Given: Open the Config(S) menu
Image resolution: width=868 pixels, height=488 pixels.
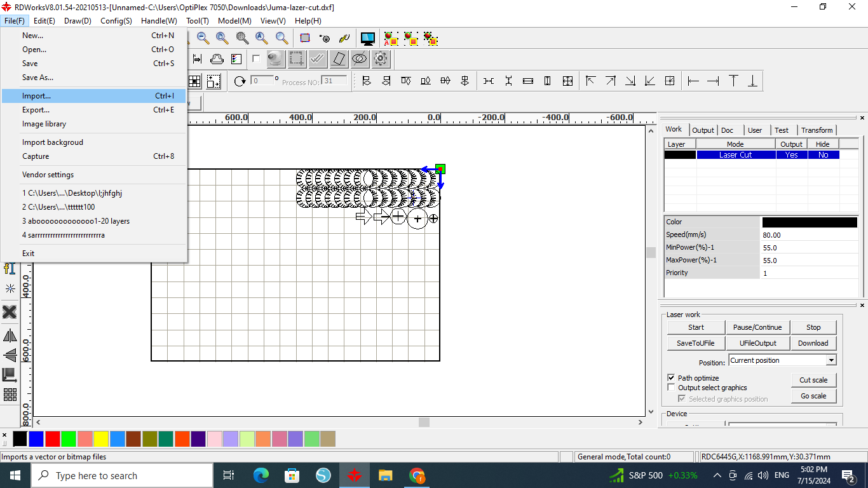Looking at the screenshot, I should point(116,21).
